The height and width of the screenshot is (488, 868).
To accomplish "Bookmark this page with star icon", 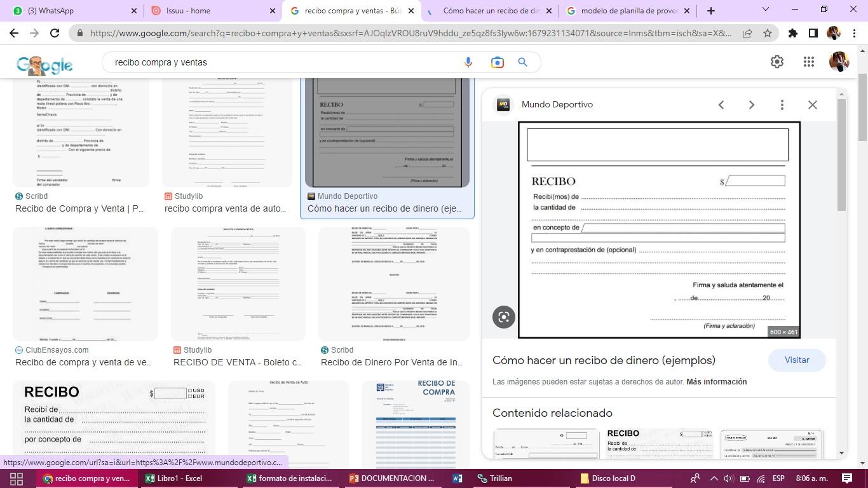I will [768, 33].
